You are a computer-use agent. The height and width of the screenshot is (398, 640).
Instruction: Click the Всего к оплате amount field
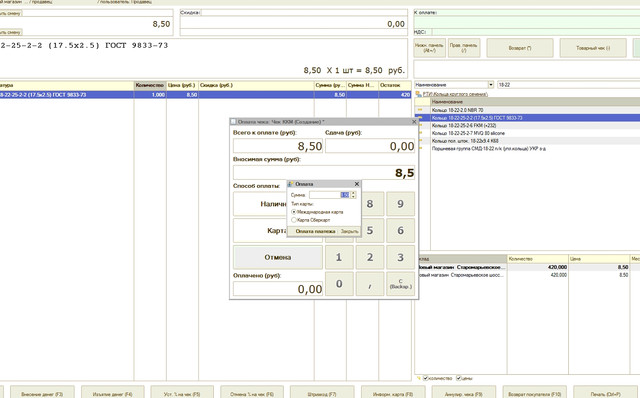point(278,146)
